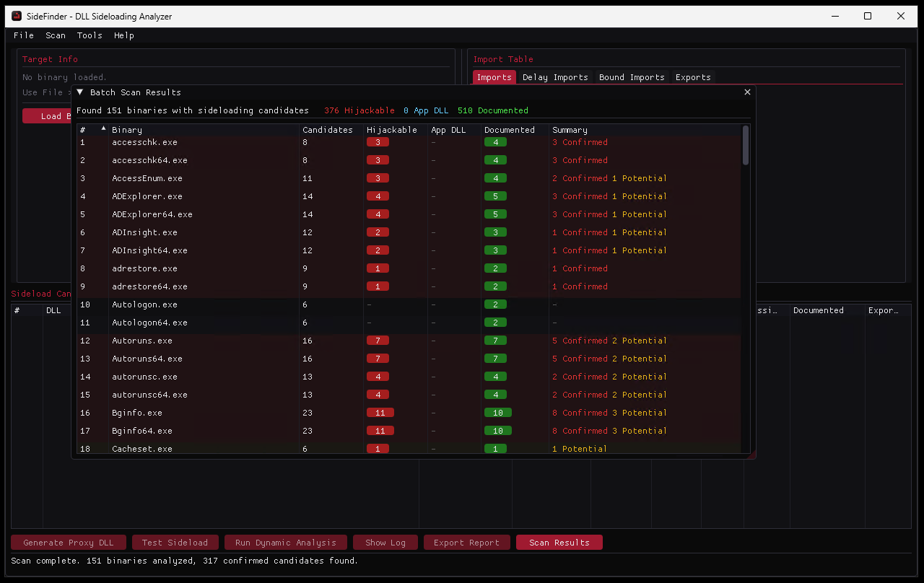Screen dimensions: 924x583
Task: Select the ADExplorer64.exe row
Action: tap(409, 214)
